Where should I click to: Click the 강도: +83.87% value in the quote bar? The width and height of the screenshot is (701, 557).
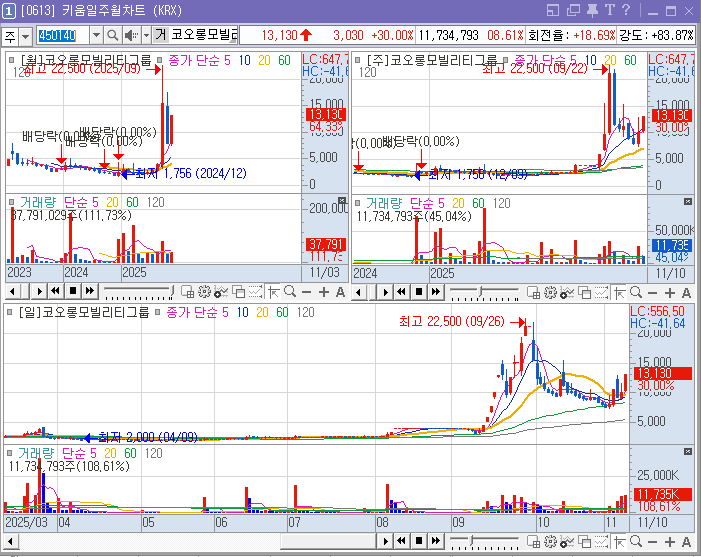coord(656,35)
